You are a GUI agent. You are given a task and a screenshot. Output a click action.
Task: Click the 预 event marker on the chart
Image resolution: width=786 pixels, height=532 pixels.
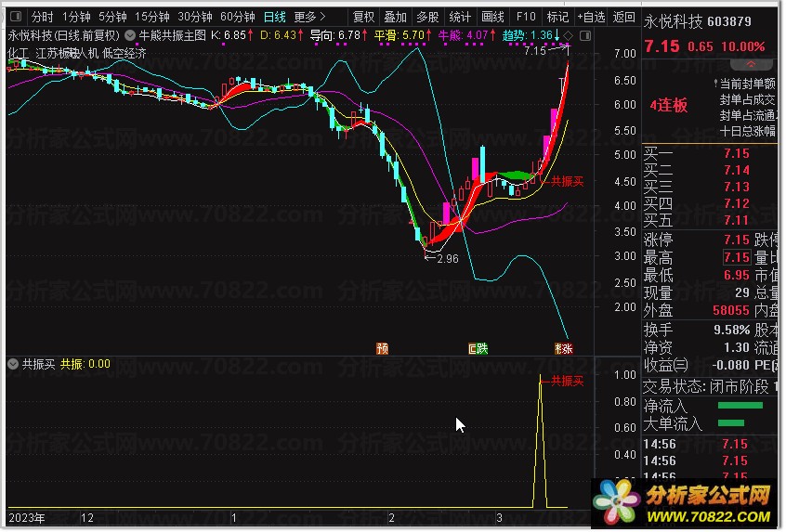(x=382, y=348)
